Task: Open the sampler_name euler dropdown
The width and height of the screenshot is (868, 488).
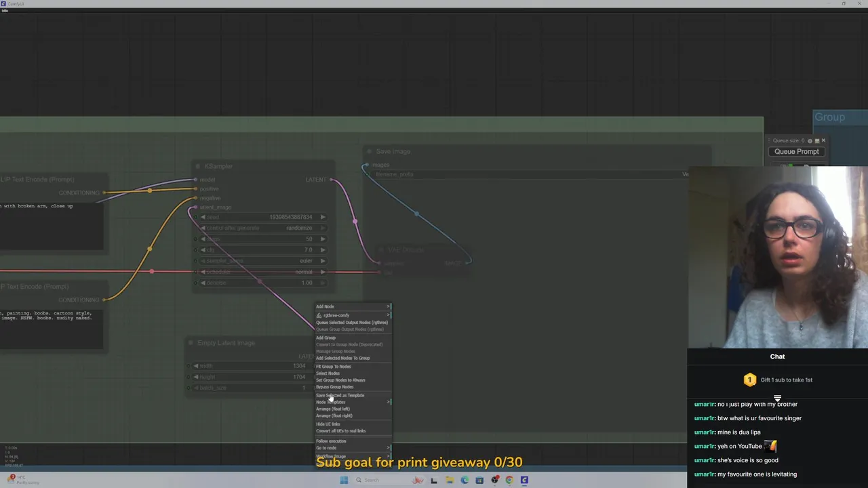Action: (x=263, y=261)
